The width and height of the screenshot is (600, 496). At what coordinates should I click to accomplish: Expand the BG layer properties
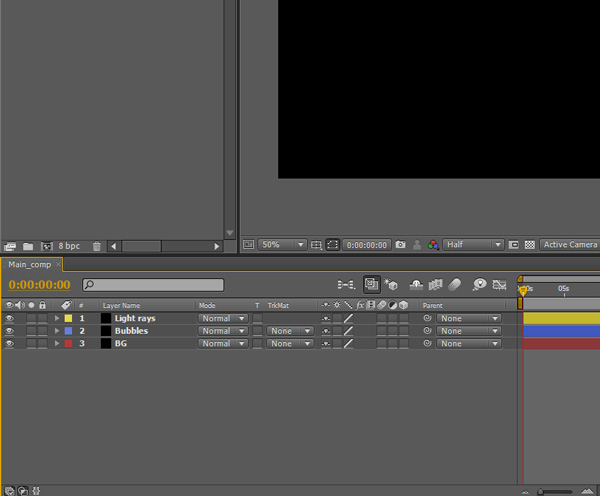click(57, 344)
